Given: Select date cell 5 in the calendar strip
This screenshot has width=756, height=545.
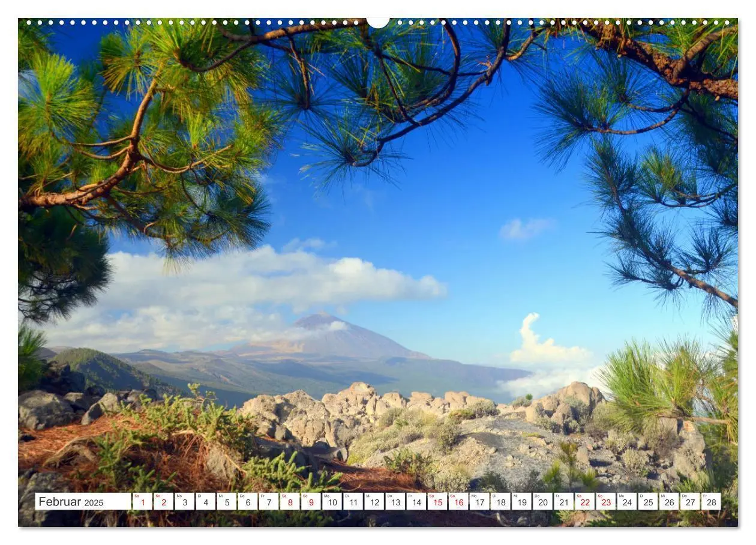Looking at the screenshot, I should [x=226, y=502].
